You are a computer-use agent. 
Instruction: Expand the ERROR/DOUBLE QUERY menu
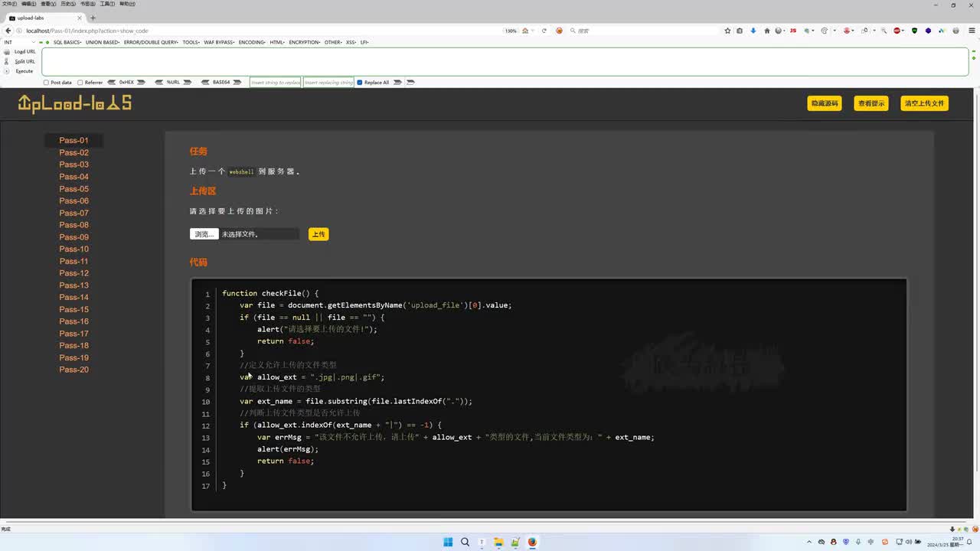151,42
